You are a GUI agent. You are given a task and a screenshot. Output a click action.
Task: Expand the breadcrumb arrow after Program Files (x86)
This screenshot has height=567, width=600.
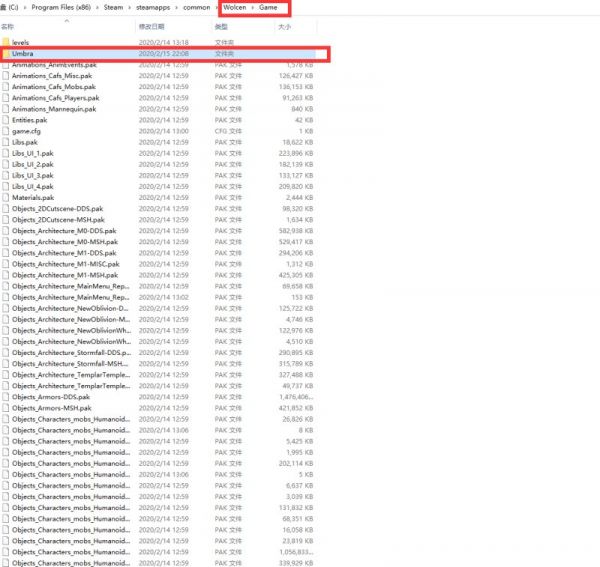[x=97, y=8]
